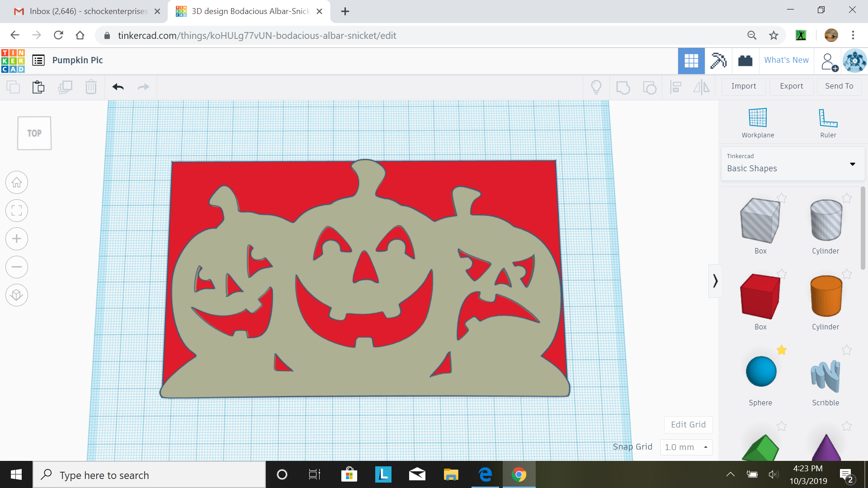Open the design menu next to Pumpkin Pic
The image size is (868, 488).
(x=38, y=60)
